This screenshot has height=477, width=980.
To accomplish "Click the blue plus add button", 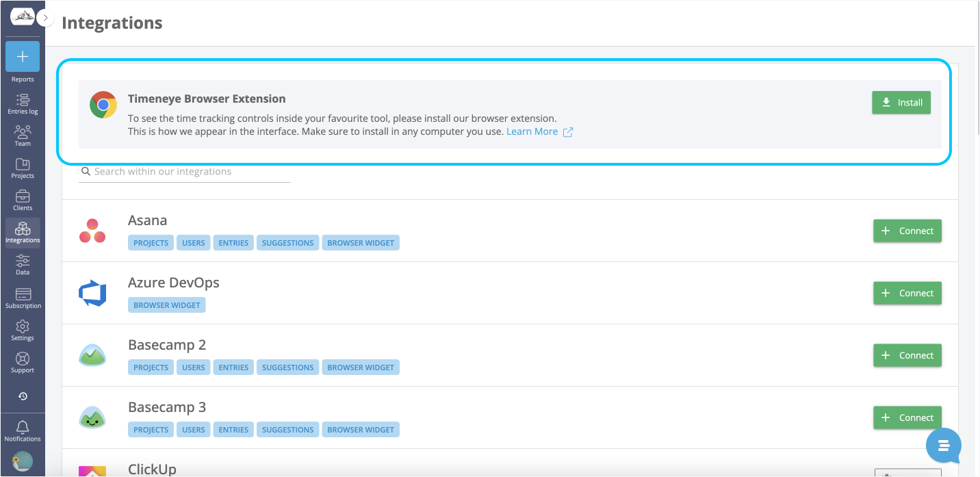I will [23, 57].
